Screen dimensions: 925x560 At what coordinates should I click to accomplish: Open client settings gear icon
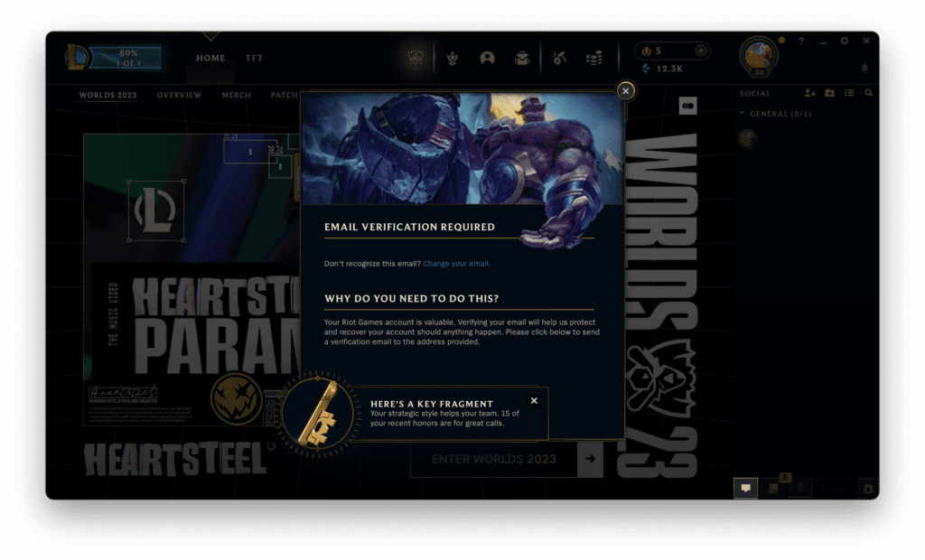tap(845, 42)
